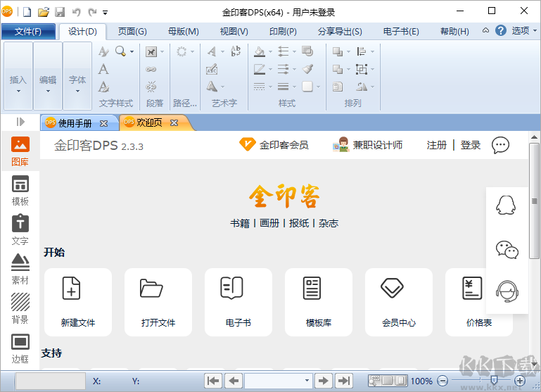Screen dimensions: 541x392
Task: Open the 边框 sidebar panel
Action: click(20, 348)
